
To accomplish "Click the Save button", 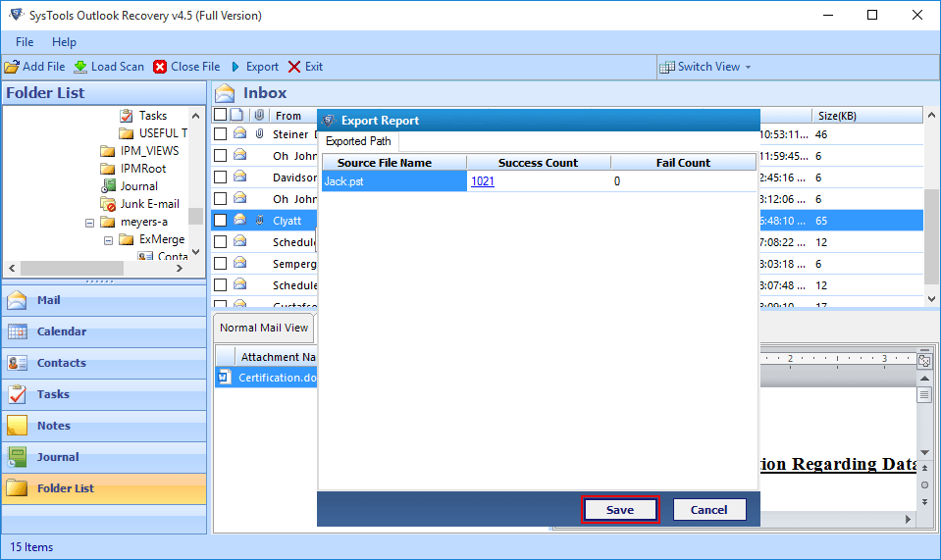I will [620, 510].
